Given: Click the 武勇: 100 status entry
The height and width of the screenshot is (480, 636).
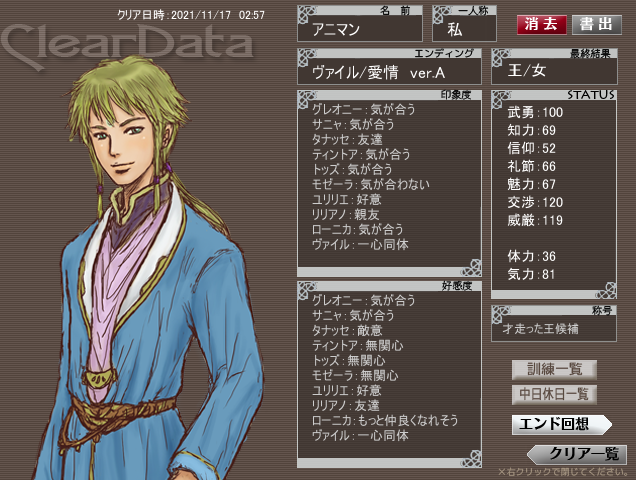Looking at the screenshot, I should click(x=535, y=112).
